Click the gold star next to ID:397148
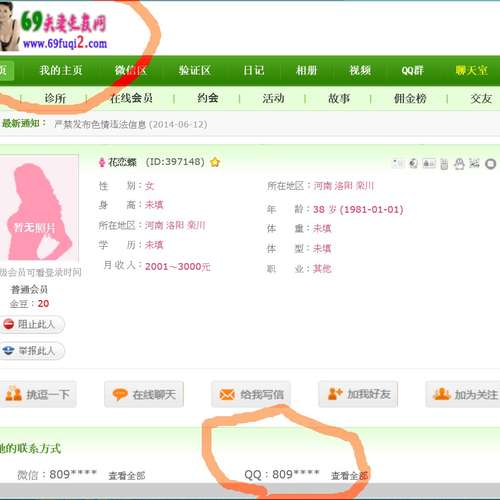 tap(215, 162)
